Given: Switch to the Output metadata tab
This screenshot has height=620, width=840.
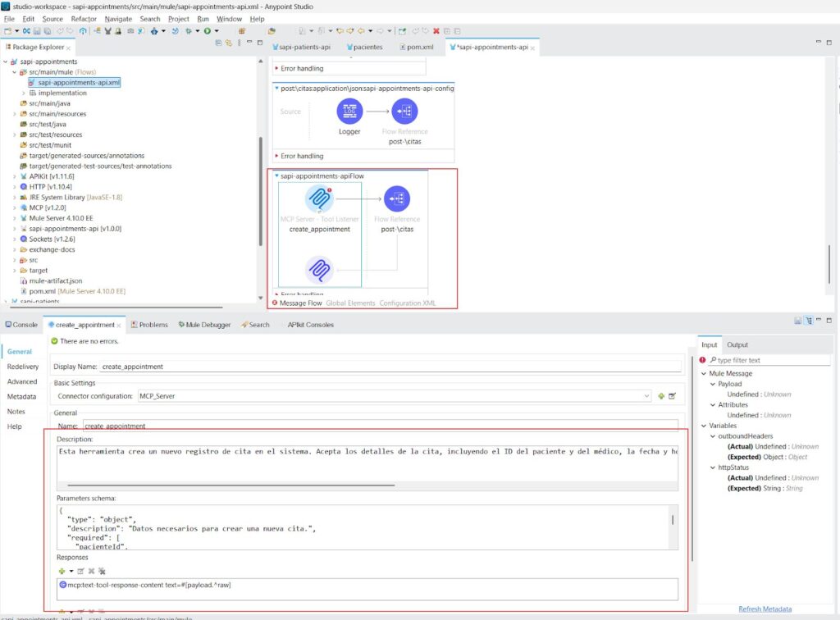Looking at the screenshot, I should (x=737, y=344).
